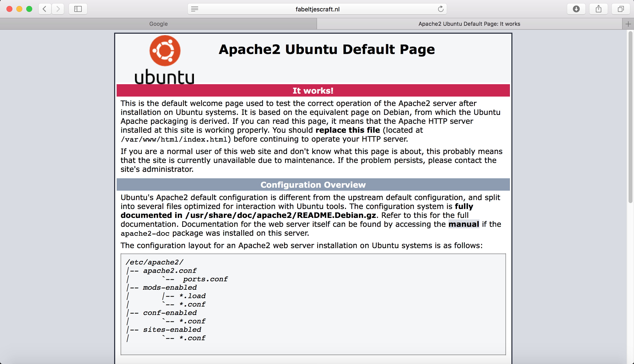Reload the page with refresh icon

coord(441,9)
